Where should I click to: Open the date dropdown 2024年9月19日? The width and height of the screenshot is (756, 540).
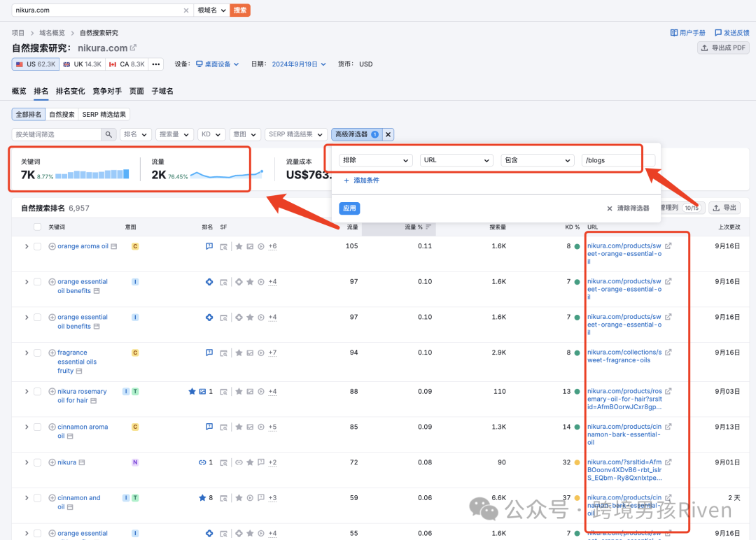point(299,64)
